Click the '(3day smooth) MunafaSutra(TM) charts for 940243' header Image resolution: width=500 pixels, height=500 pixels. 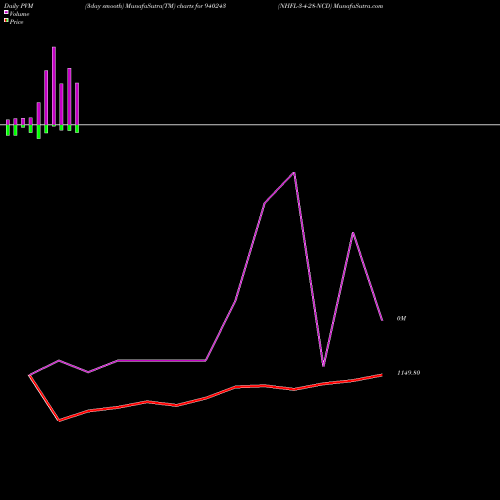[156, 6]
